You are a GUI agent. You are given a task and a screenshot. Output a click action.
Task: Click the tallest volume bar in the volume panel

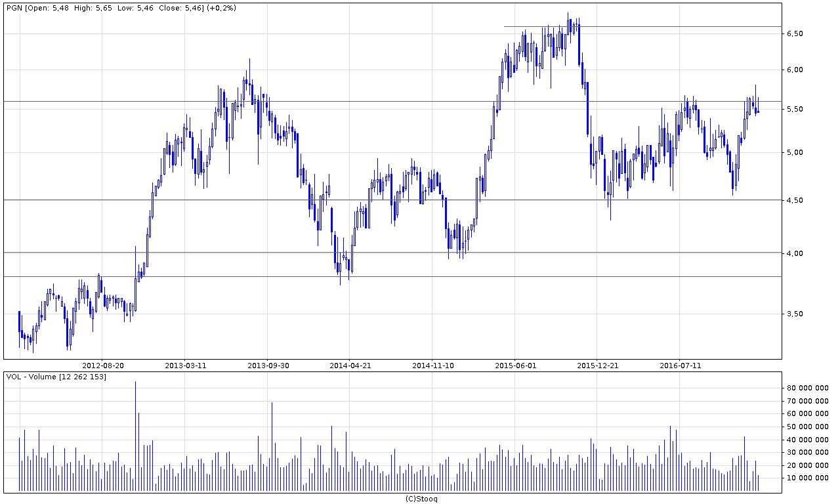136,436
